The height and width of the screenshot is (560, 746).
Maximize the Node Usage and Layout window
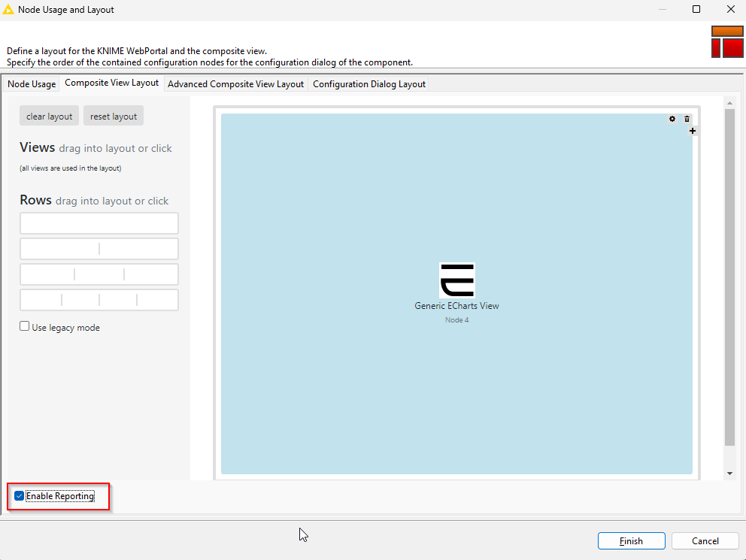(696, 10)
